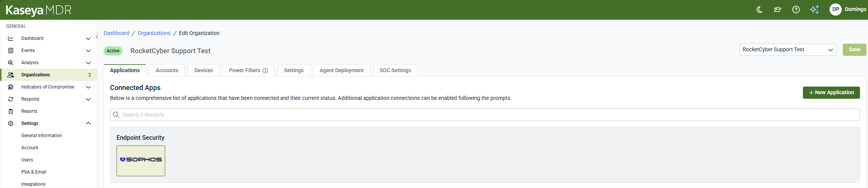Open the graduation cap training icon
Image resolution: width=868 pixels, height=188 pixels.
tap(778, 9)
